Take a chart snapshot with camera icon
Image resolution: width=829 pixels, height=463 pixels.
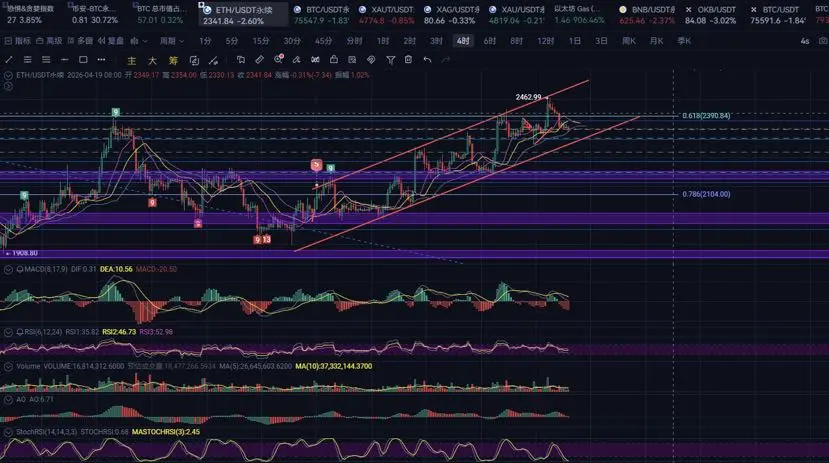tap(823, 41)
